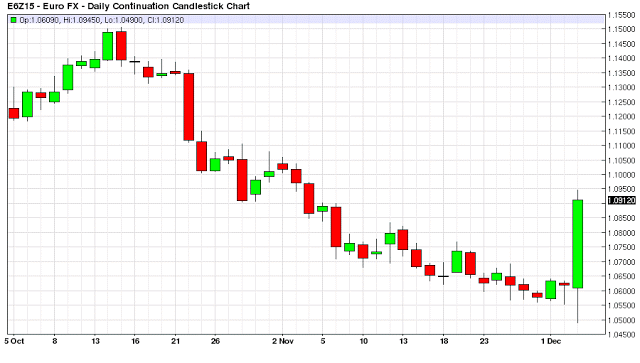Select the tall green final candlestick
This screenshot has width=640, height=363.
pos(578,244)
